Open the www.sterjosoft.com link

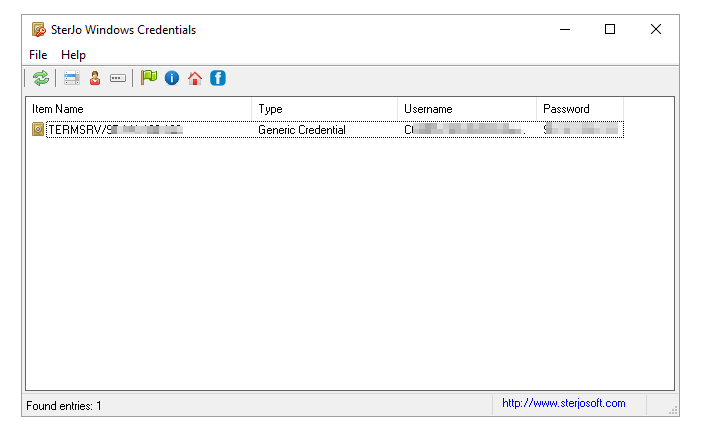click(x=563, y=403)
